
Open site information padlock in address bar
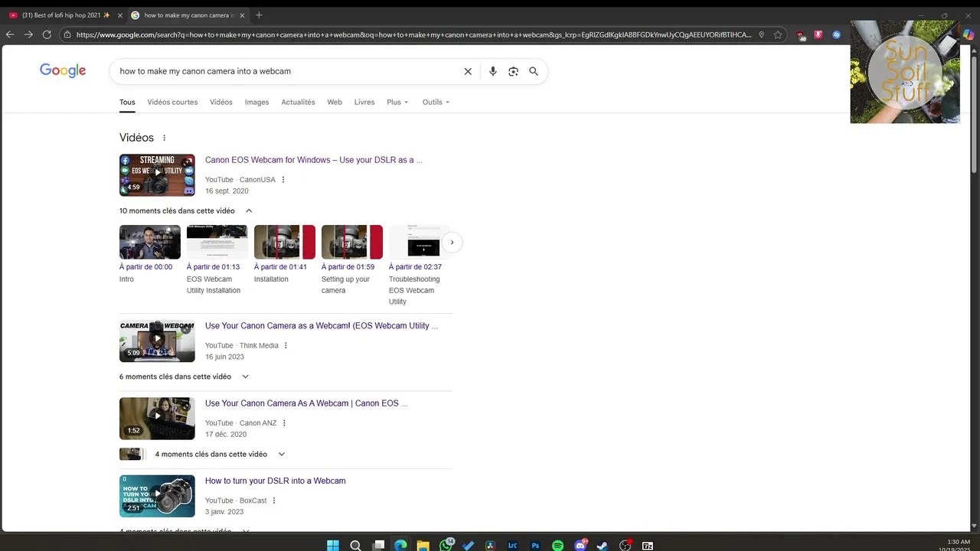[x=67, y=34]
